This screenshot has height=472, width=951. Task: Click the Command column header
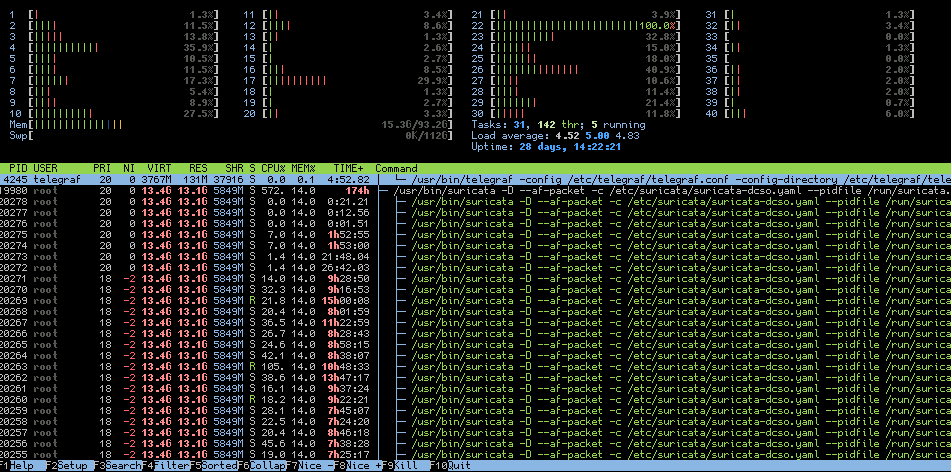point(397,167)
